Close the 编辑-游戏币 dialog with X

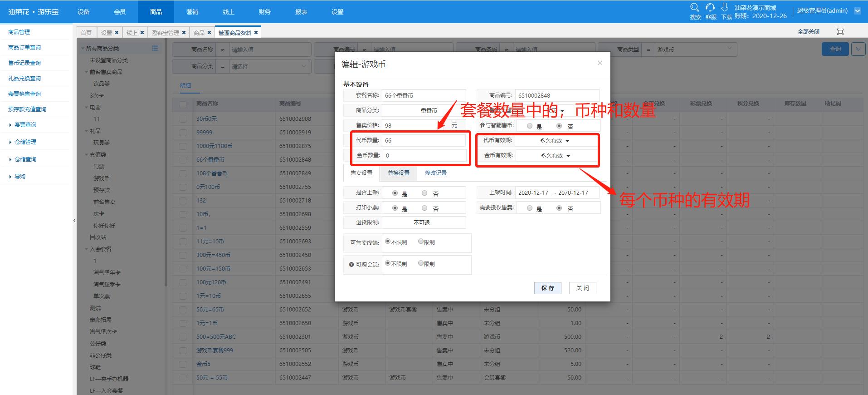pyautogui.click(x=600, y=63)
